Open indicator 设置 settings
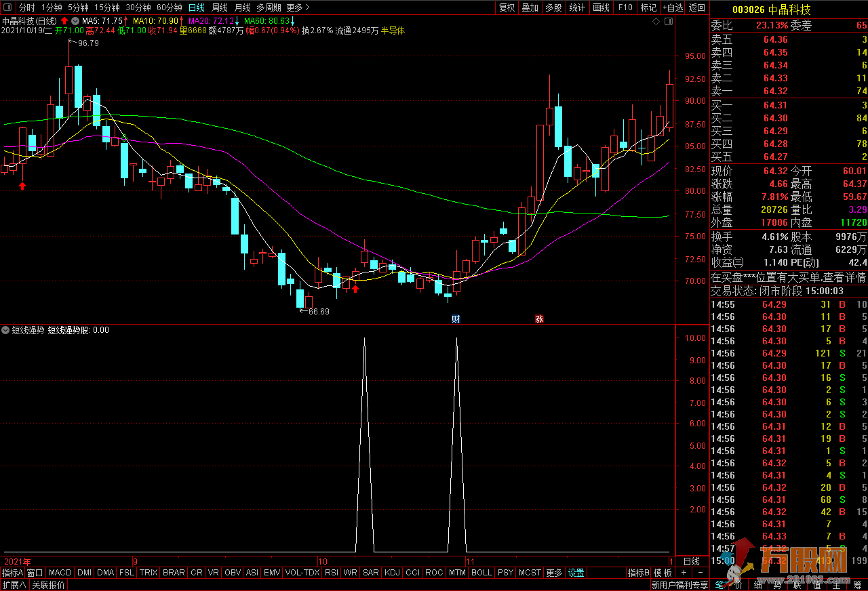The height and width of the screenshot is (591, 868). [576, 573]
